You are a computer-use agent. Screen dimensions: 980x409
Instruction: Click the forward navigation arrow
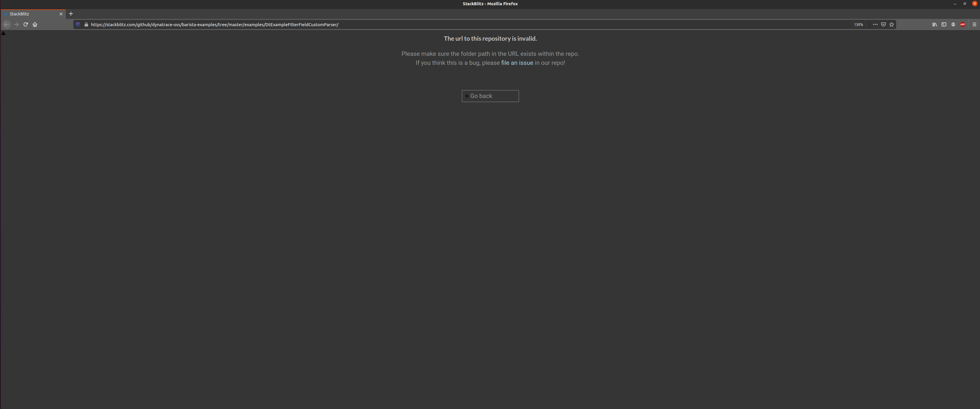[x=16, y=24]
